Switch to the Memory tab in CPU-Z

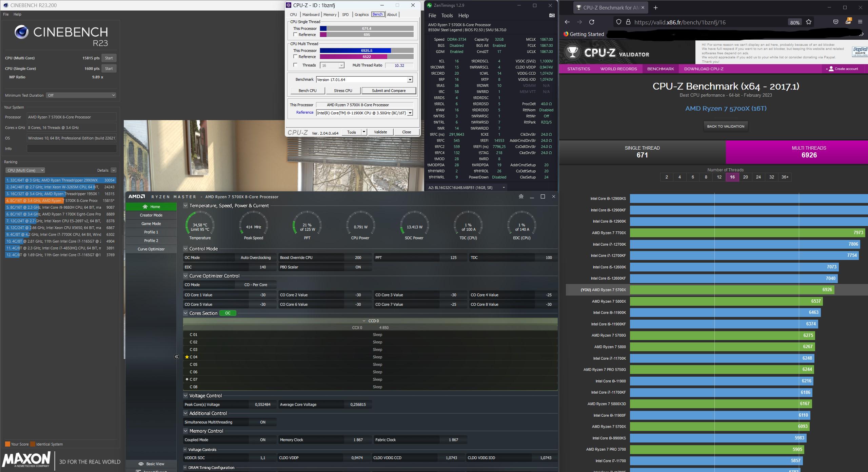coord(330,15)
